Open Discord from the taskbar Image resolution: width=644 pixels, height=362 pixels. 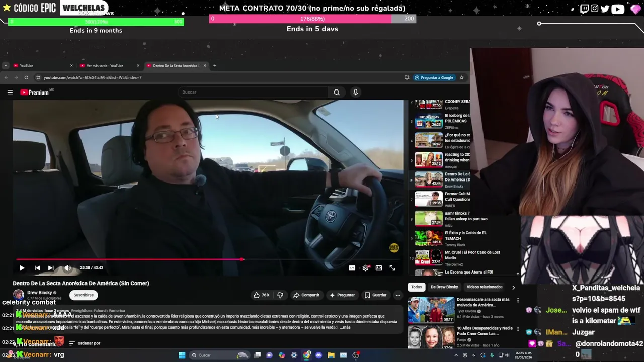click(318, 355)
